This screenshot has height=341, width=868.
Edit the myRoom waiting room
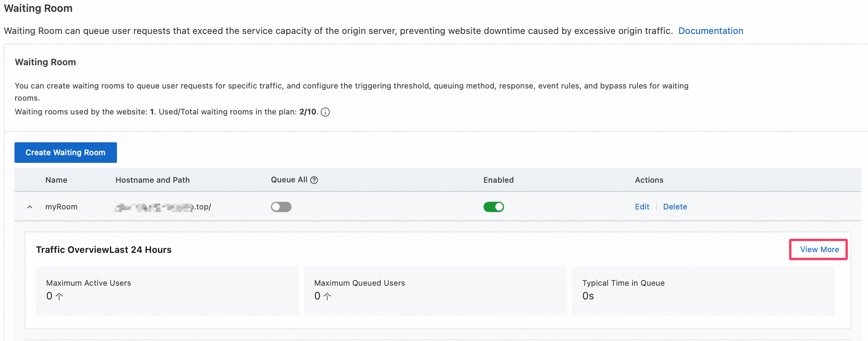[x=642, y=207]
